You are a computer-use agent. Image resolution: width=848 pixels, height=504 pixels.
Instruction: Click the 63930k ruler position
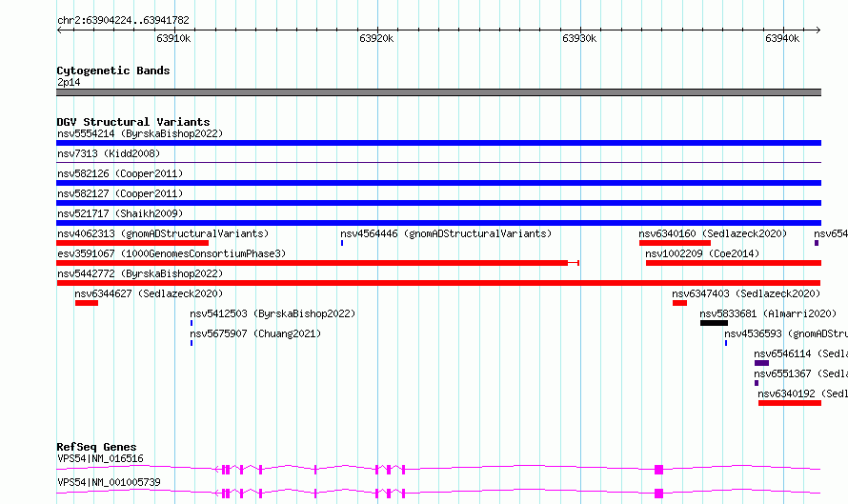coord(579,38)
